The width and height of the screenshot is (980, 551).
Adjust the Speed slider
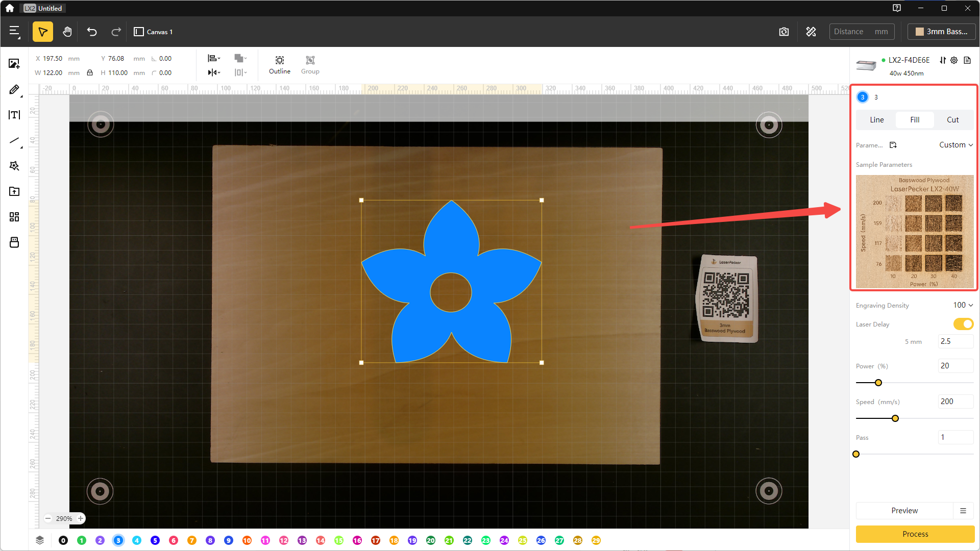pos(895,418)
